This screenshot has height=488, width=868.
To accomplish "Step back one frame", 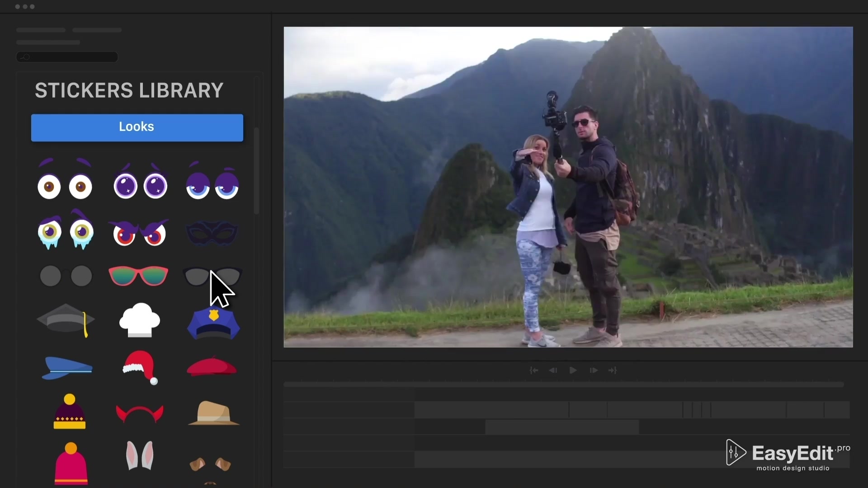I will coord(553,371).
